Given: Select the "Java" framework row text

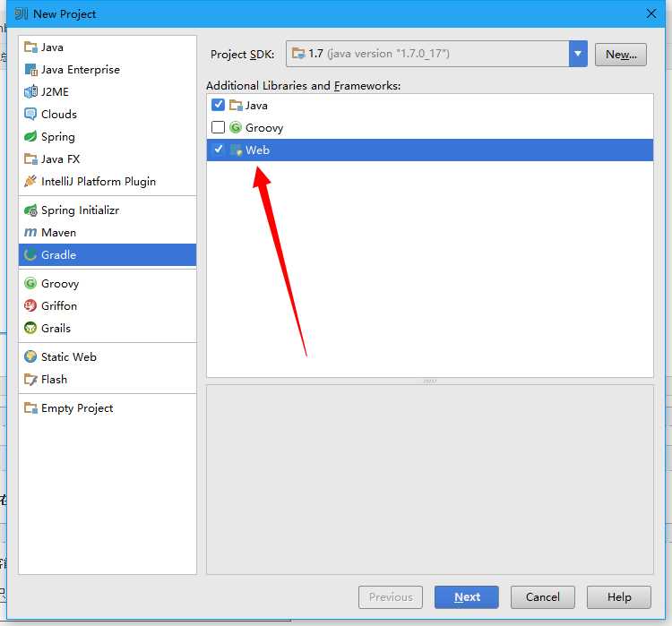Looking at the screenshot, I should [x=256, y=106].
